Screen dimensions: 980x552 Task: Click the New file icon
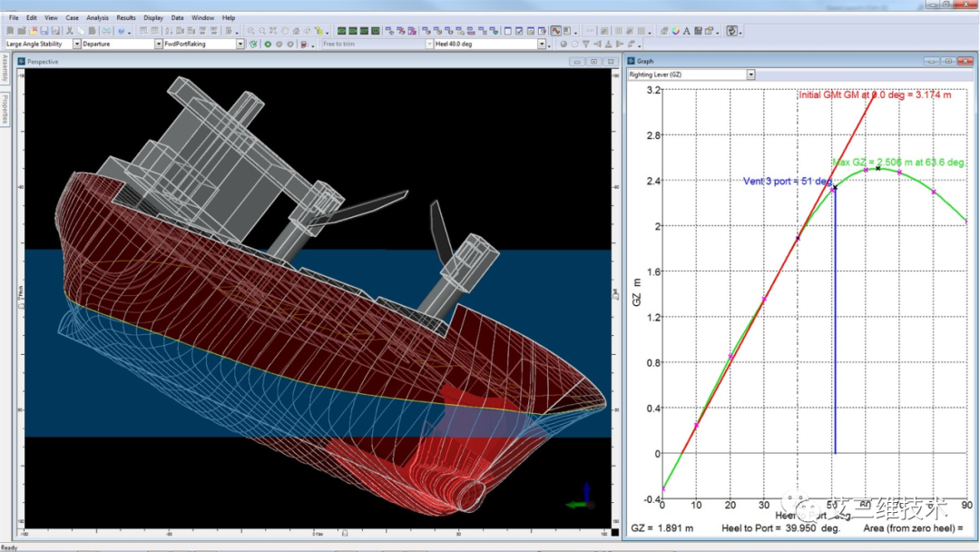click(x=10, y=31)
